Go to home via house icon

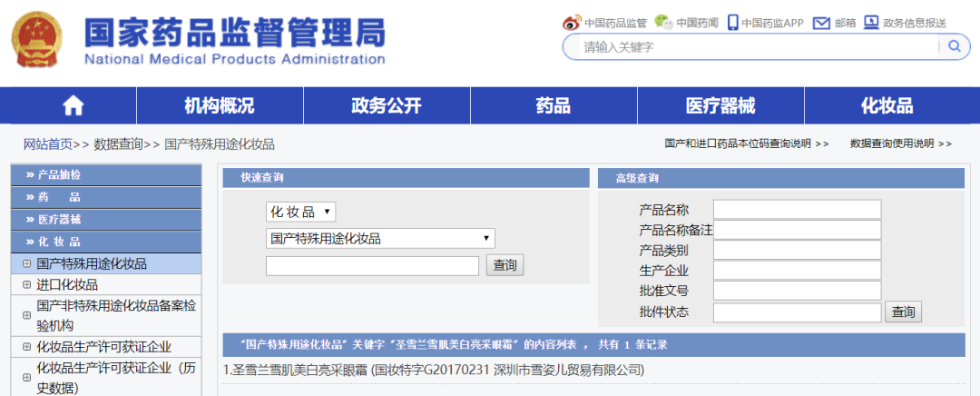pos(73,105)
